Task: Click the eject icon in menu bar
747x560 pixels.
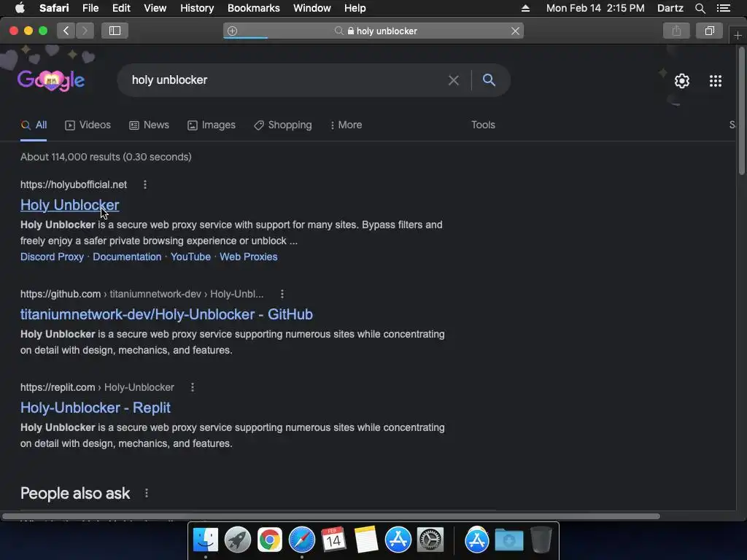Action: point(525,8)
